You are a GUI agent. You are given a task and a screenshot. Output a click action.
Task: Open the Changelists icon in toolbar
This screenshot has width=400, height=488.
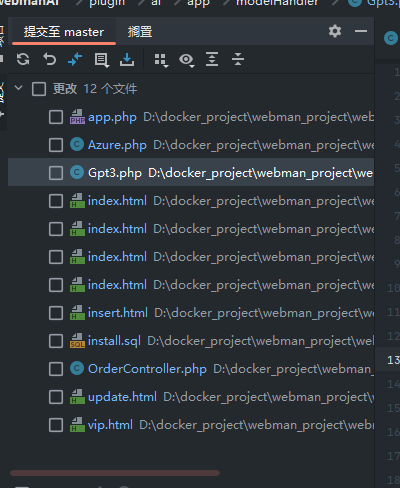pos(101,60)
